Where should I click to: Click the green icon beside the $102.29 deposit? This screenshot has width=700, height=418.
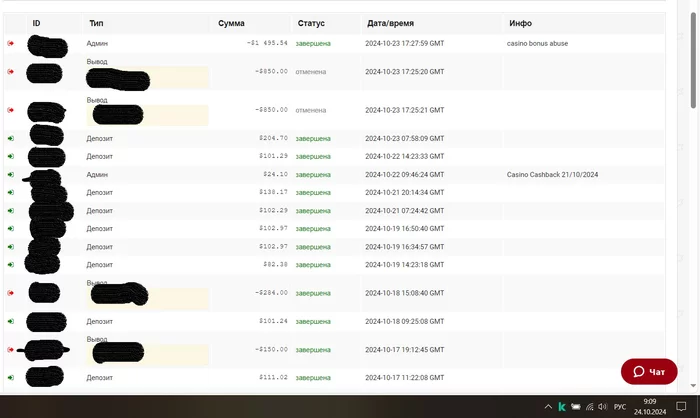(11, 211)
